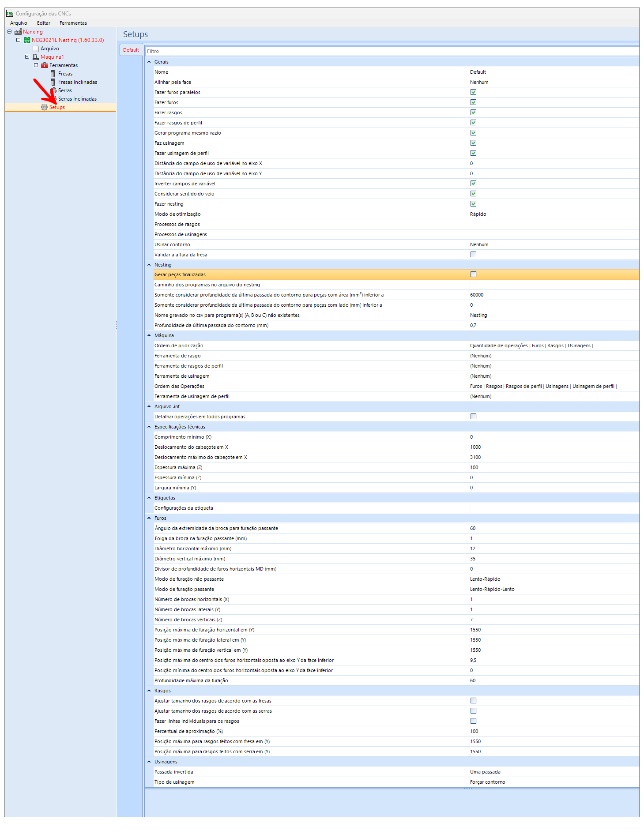
Task: Click Ferramenta de rasgo value (Nenhum)
Action: [x=480, y=356]
